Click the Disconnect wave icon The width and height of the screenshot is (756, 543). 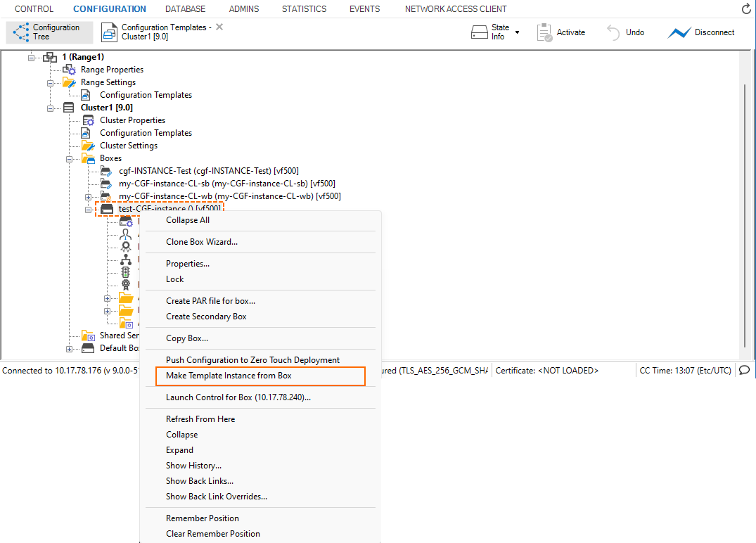679,32
